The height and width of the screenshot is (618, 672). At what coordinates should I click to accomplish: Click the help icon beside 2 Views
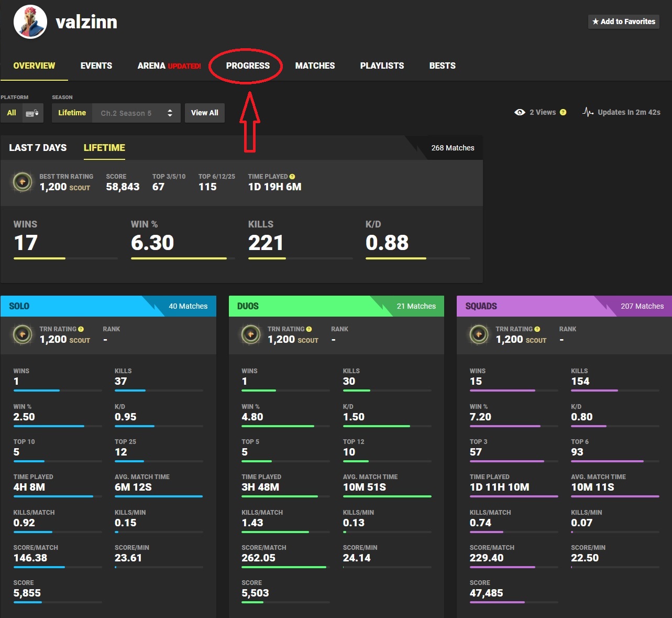(x=563, y=112)
